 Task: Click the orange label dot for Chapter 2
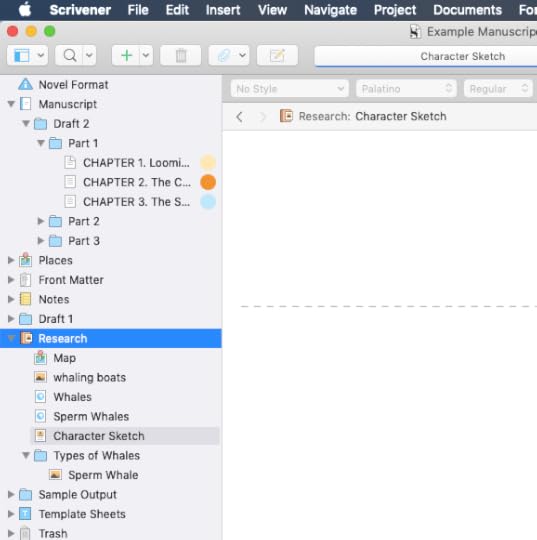coord(208,182)
